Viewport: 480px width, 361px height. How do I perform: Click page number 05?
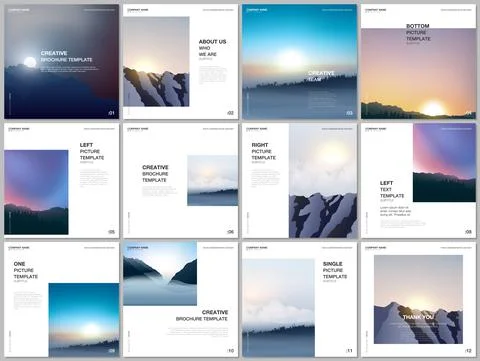111,232
